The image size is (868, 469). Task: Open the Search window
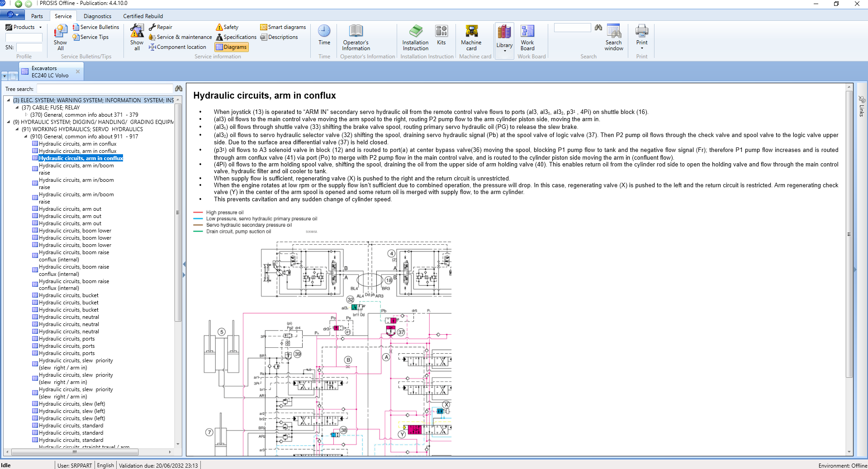(x=613, y=38)
